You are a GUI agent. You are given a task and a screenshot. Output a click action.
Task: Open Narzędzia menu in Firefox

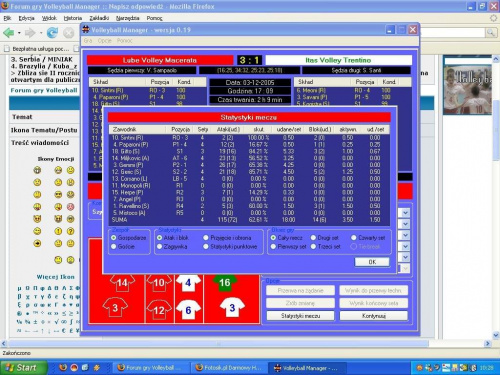pyautogui.click(x=128, y=18)
